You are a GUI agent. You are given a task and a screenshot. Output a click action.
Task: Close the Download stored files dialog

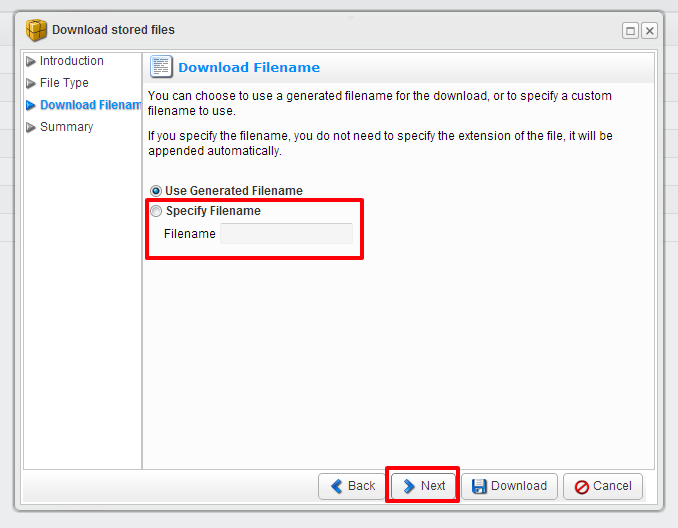pyautogui.click(x=649, y=31)
